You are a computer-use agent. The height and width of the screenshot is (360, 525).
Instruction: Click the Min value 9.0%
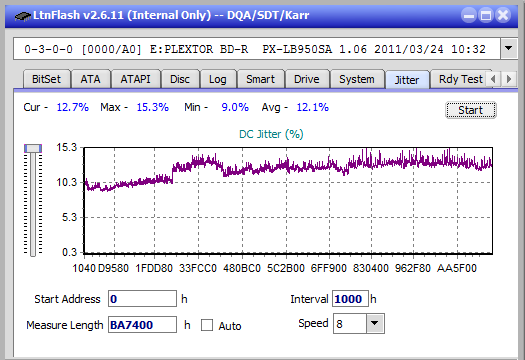pyautogui.click(x=235, y=107)
